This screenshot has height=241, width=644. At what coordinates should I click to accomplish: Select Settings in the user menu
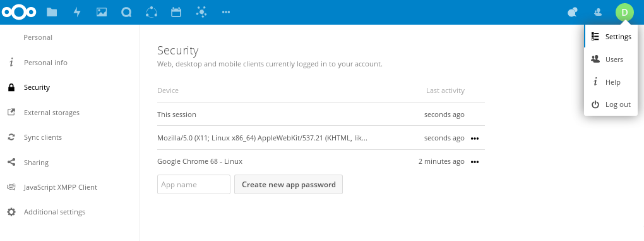[x=611, y=37]
